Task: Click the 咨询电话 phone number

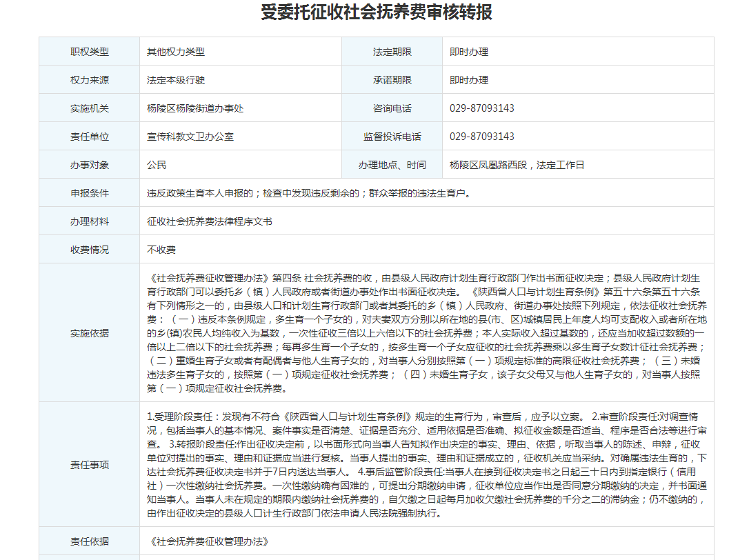Action: (482, 108)
